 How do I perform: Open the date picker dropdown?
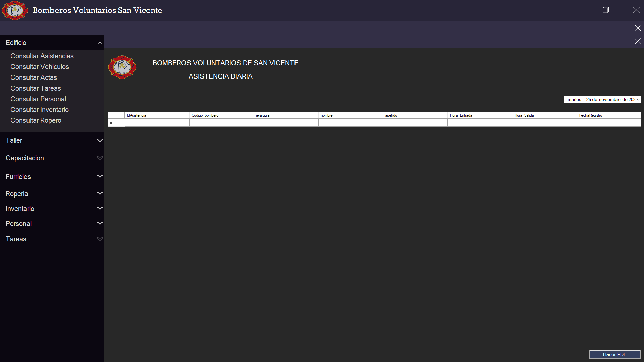pyautogui.click(x=638, y=100)
